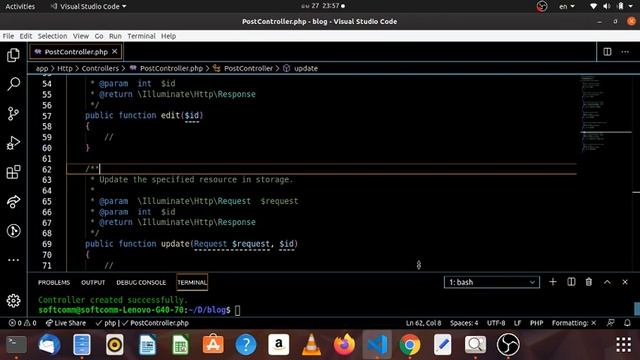Click the feedback icon in status bar
Viewport: 640px width, 360px height.
611,323
